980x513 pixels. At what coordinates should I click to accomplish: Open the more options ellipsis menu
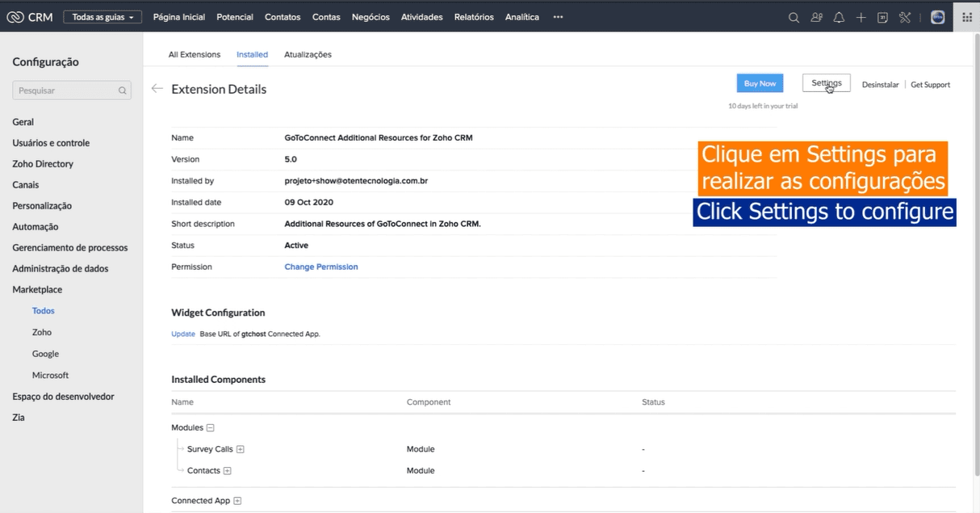point(558,17)
